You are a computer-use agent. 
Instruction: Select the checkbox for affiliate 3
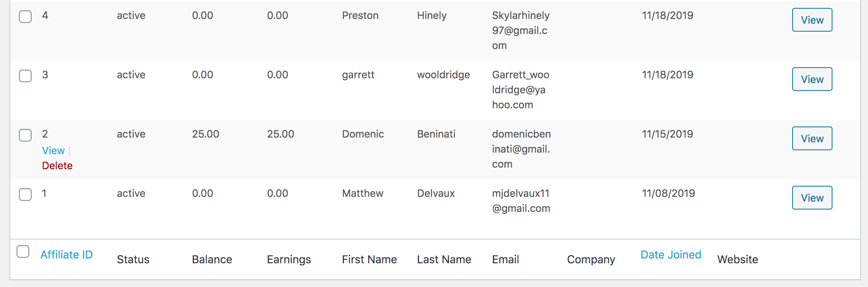(x=25, y=76)
